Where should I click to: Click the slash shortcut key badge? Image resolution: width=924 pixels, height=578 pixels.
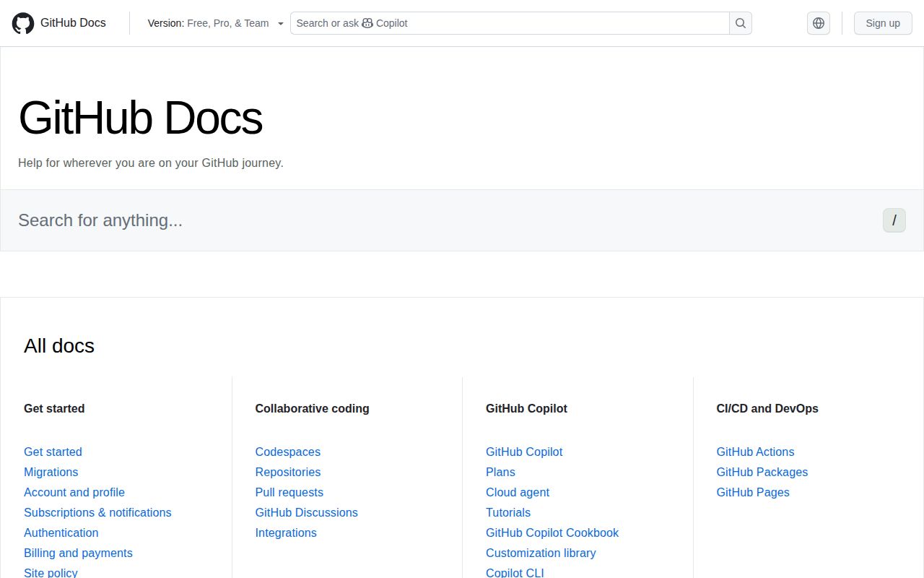click(x=894, y=220)
